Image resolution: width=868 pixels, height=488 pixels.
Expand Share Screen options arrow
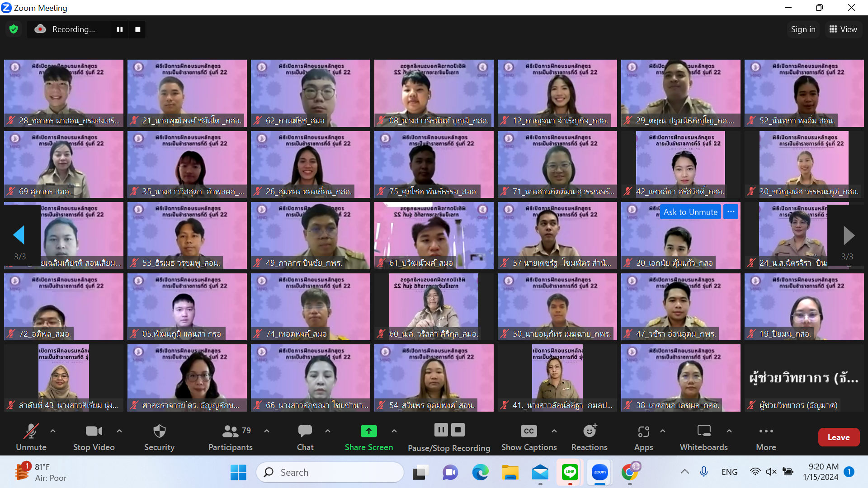click(x=394, y=431)
